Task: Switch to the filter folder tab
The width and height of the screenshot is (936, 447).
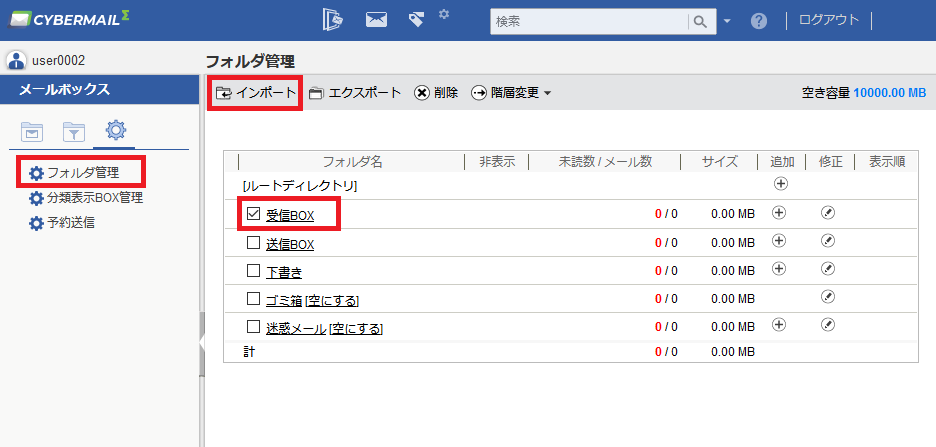Action: (73, 131)
